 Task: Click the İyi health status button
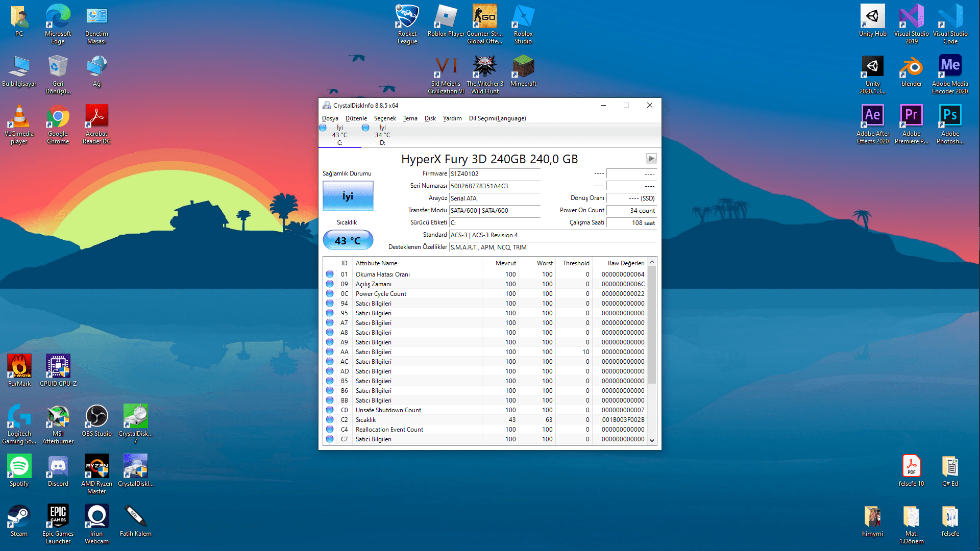[x=348, y=196]
